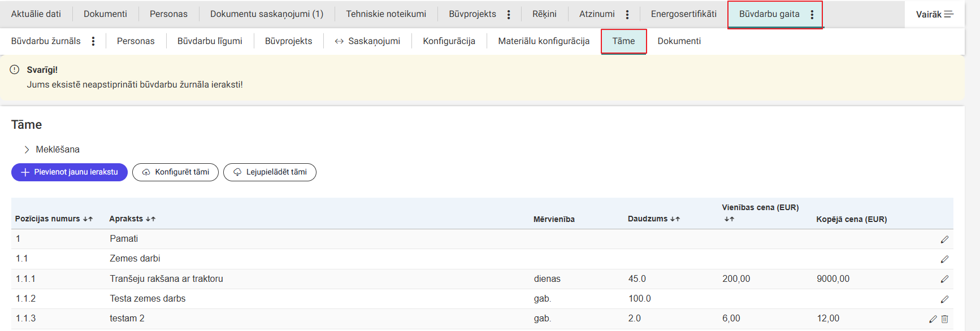Screen dimensions: 980x331
Task: Edit Testa zemes darbs row pencil
Action: click(x=944, y=299)
